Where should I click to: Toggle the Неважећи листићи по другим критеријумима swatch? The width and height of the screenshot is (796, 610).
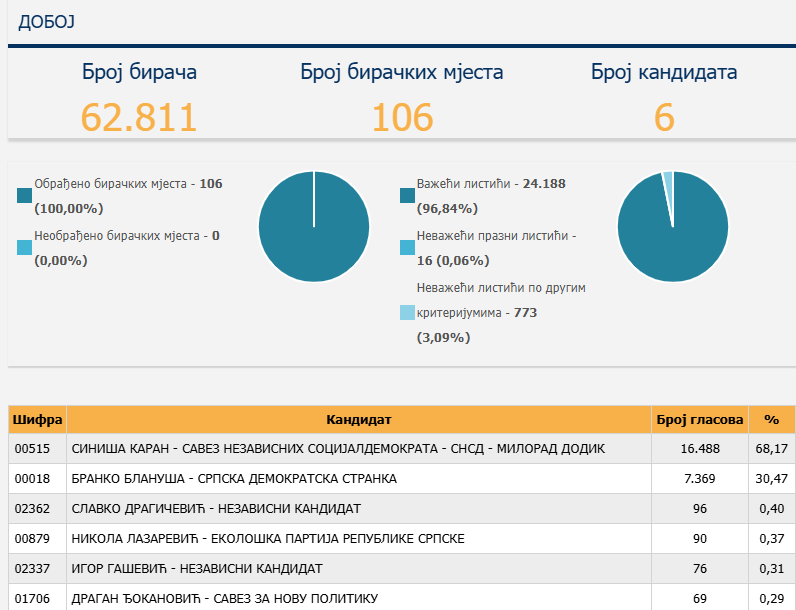tap(407, 313)
